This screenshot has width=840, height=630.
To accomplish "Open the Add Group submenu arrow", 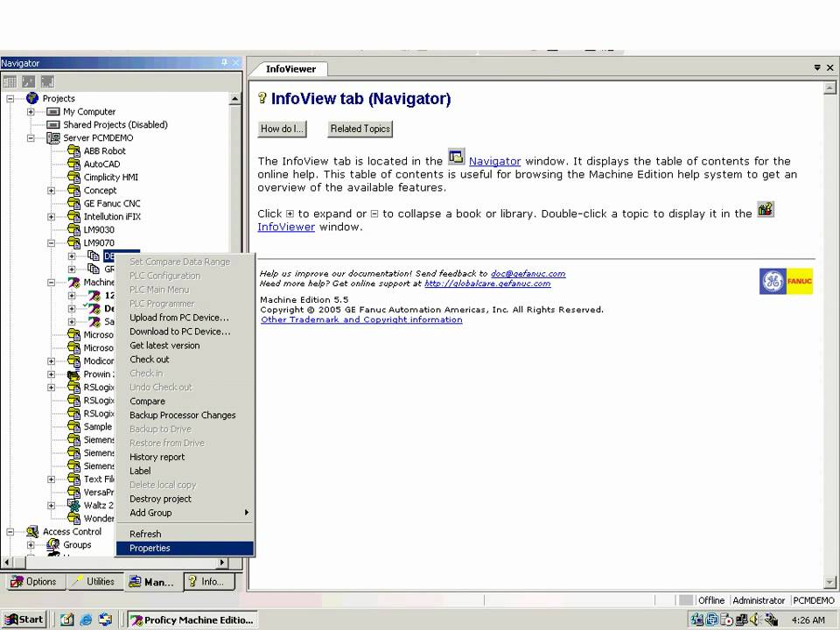I will coord(247,513).
